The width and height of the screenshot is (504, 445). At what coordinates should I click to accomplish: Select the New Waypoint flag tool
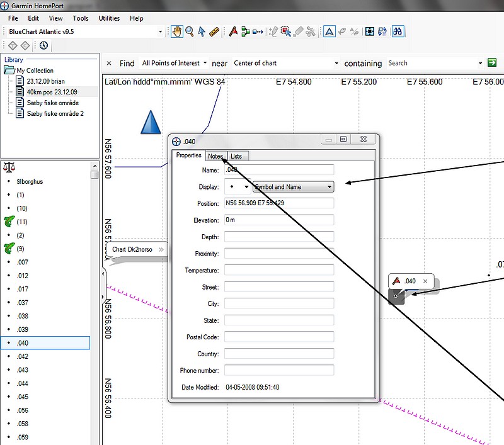coord(233,31)
